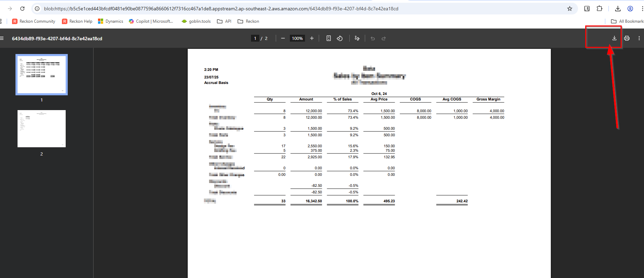
Task: Open All Bookmarks folder
Action: pos(627,21)
